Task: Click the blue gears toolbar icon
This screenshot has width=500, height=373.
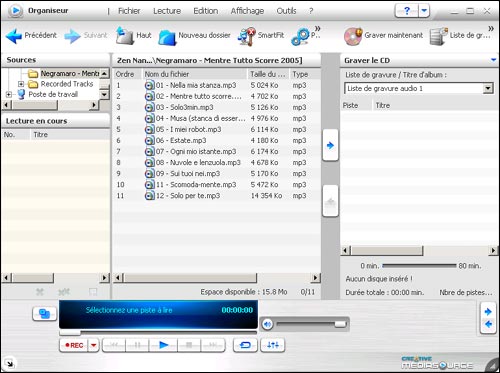Action: pyautogui.click(x=300, y=36)
